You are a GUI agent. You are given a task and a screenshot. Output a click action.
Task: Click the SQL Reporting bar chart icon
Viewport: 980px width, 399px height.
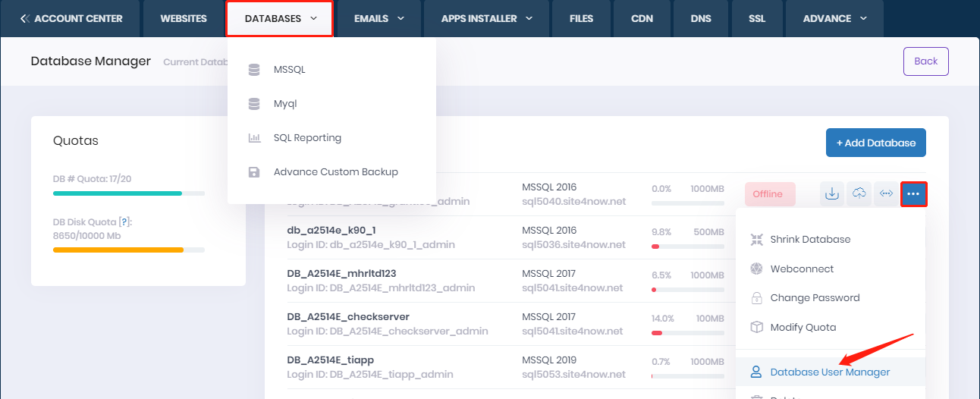tap(254, 138)
